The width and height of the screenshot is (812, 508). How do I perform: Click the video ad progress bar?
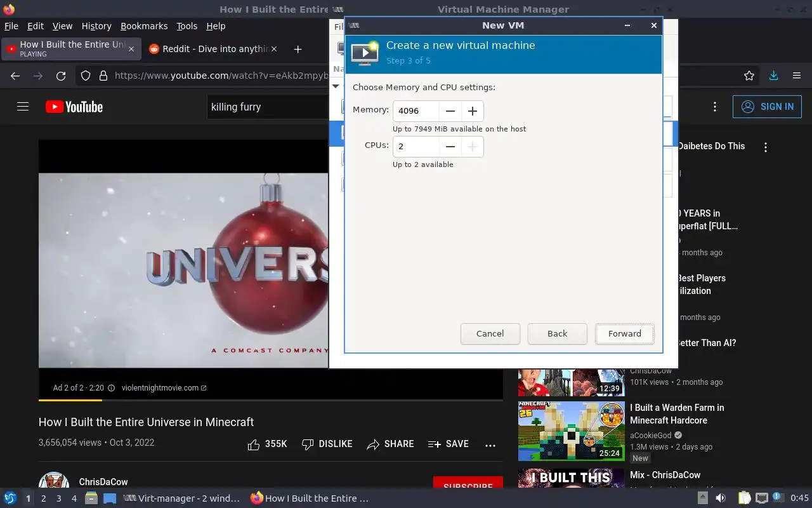[270, 400]
